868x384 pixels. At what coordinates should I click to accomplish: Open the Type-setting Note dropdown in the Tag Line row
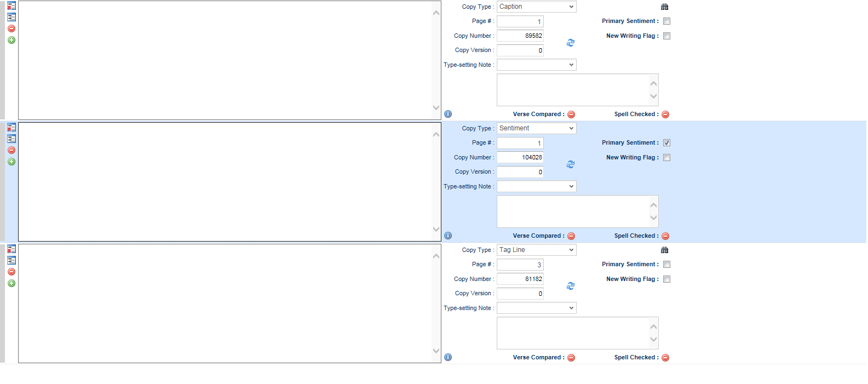[x=536, y=308]
